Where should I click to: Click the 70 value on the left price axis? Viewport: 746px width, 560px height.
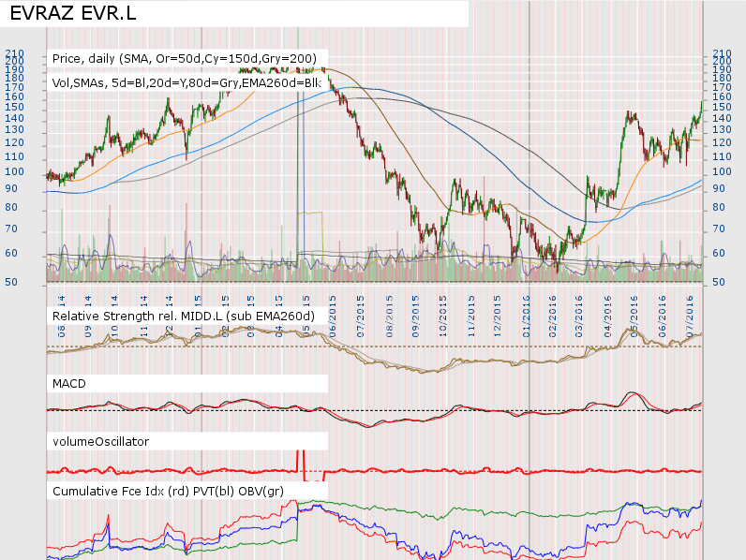[x=11, y=229]
